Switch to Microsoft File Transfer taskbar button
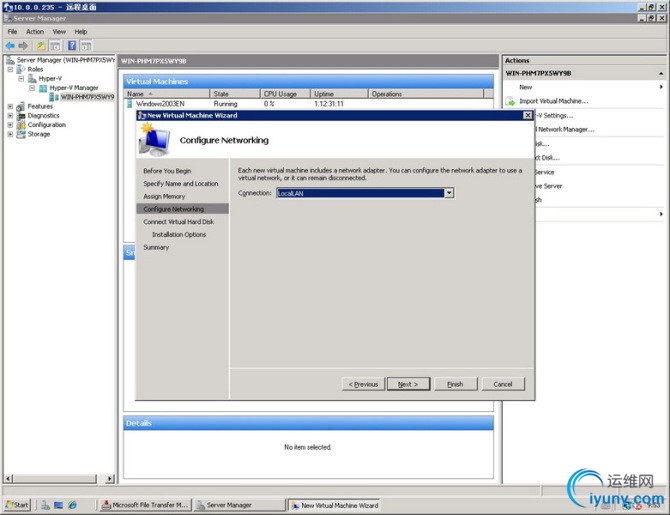Viewport: 670px width, 515px height. coord(145,505)
